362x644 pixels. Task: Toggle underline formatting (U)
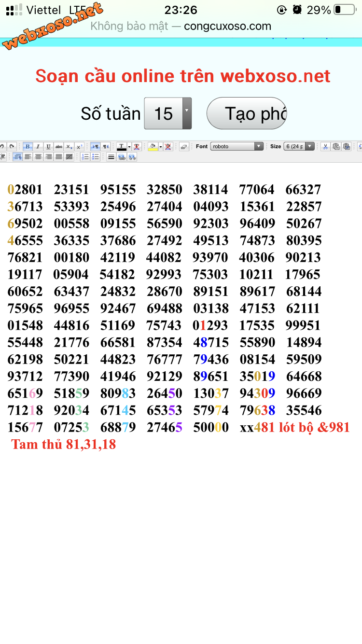48,146
